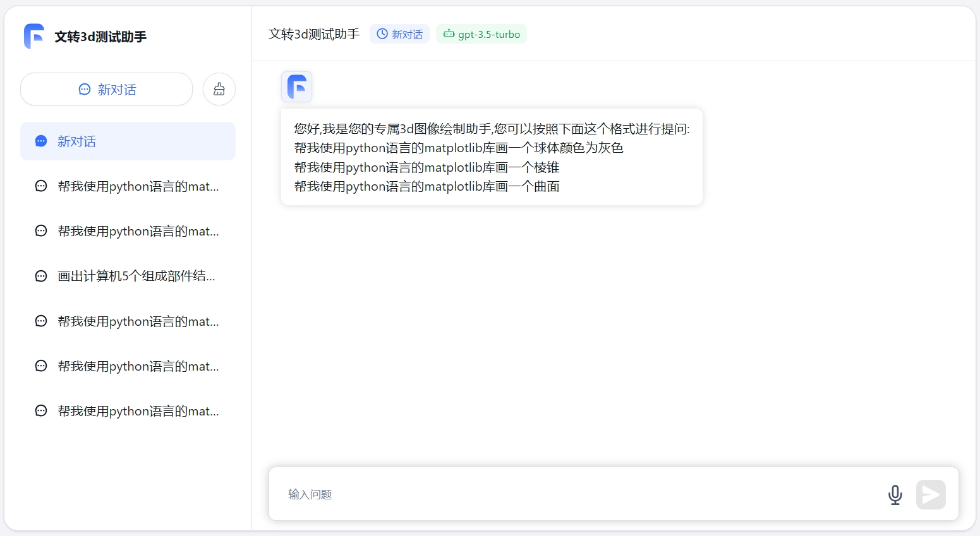The image size is (980, 536).
Task: Open the conversation directly above 画出计算机5个组成部件结...
Action: (x=138, y=231)
